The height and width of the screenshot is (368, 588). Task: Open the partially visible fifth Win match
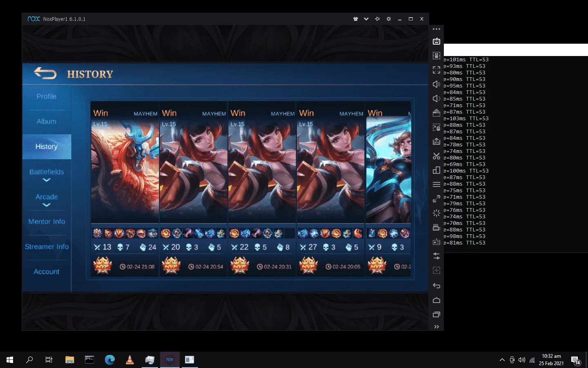click(x=388, y=189)
